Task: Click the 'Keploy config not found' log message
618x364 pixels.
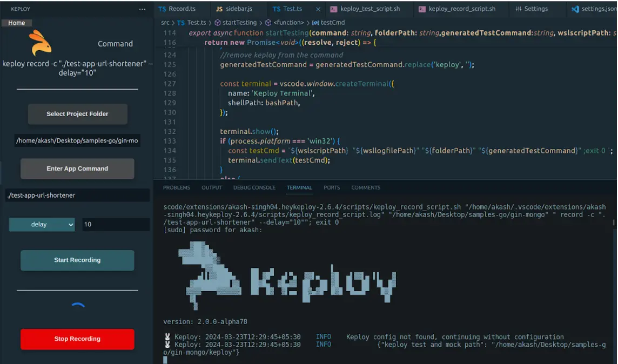Action: click(455, 337)
